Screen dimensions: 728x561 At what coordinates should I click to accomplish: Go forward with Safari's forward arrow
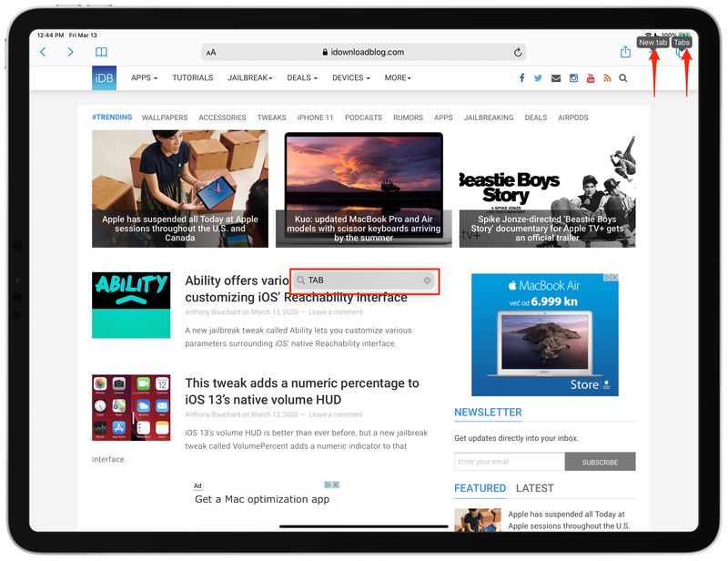[70, 52]
